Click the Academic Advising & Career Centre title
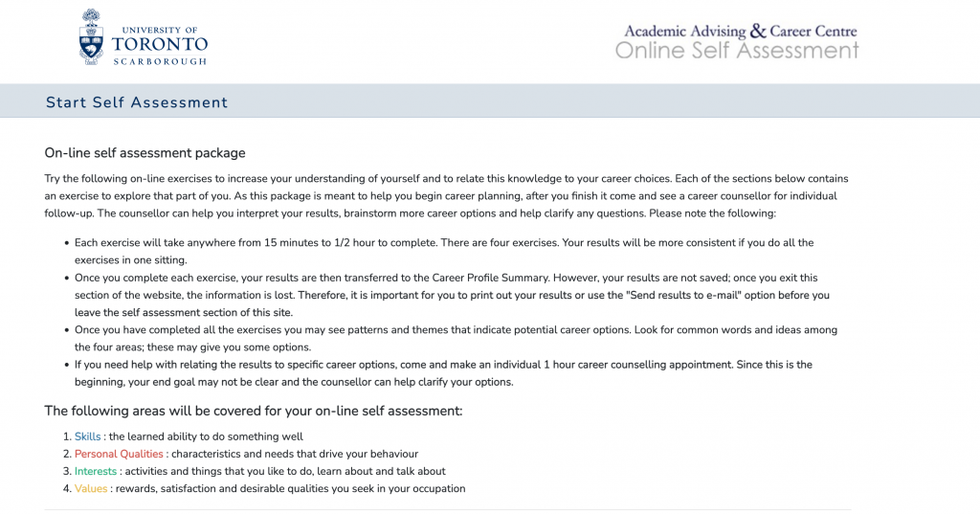Image resolution: width=980 pixels, height=514 pixels. pos(740,31)
